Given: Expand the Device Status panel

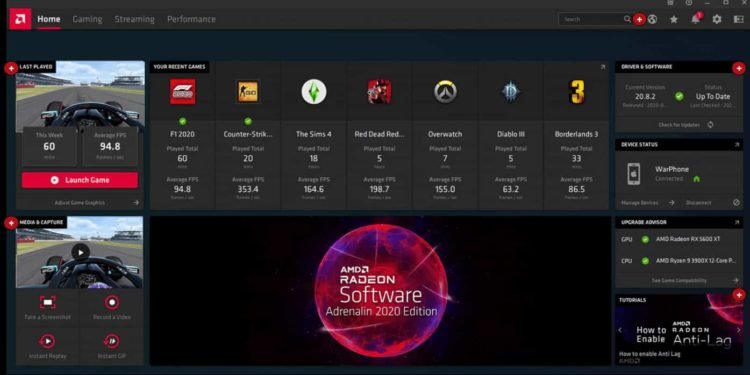Looking at the screenshot, I should click(x=737, y=144).
